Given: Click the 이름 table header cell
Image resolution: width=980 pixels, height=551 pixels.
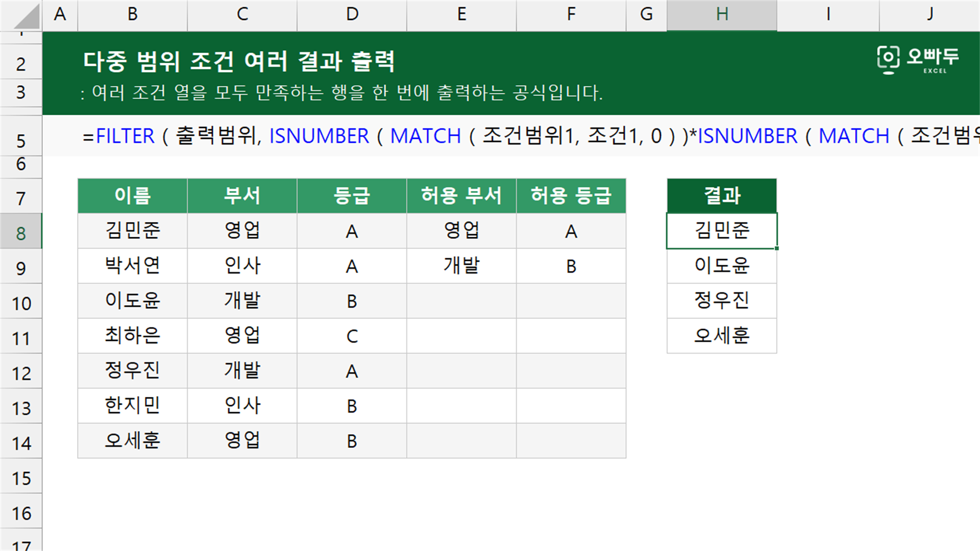Looking at the screenshot, I should click(132, 196).
